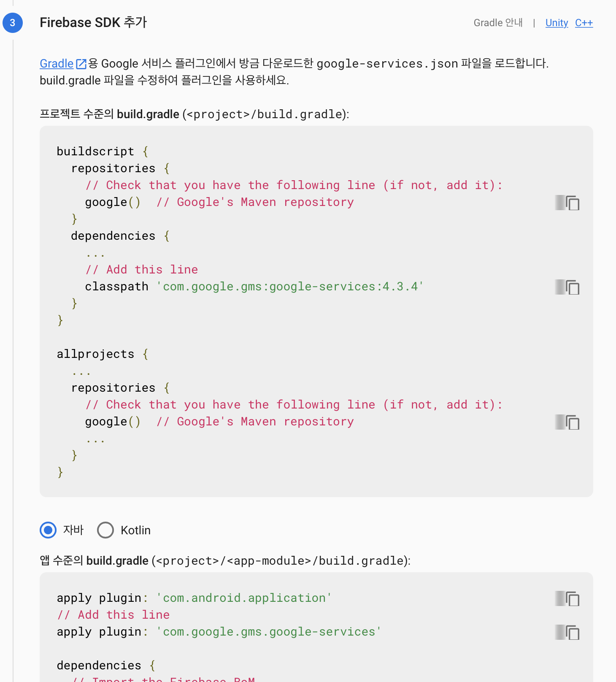Screen dimensions: 616x682
Task: Copy the 'com.google.gms.google-services' plugin line
Action: coord(573,633)
